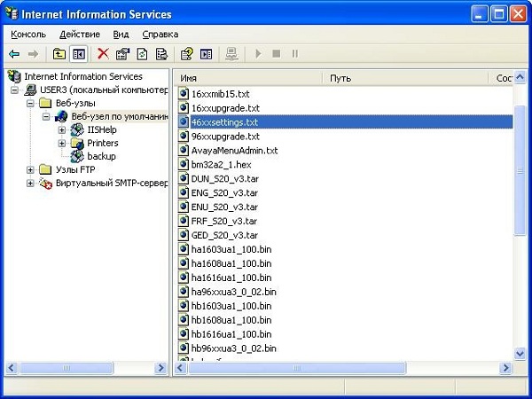
Task: Select file hb1603ua1_100.bin
Action: coord(231,306)
